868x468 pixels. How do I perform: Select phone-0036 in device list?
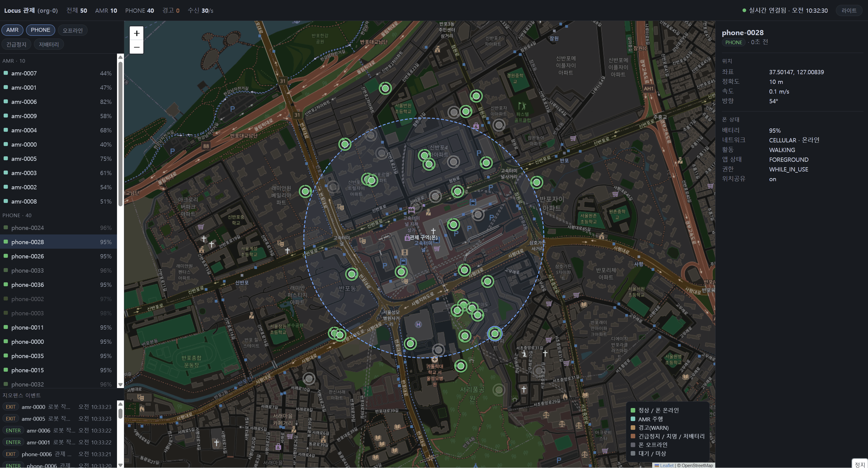(x=58, y=285)
